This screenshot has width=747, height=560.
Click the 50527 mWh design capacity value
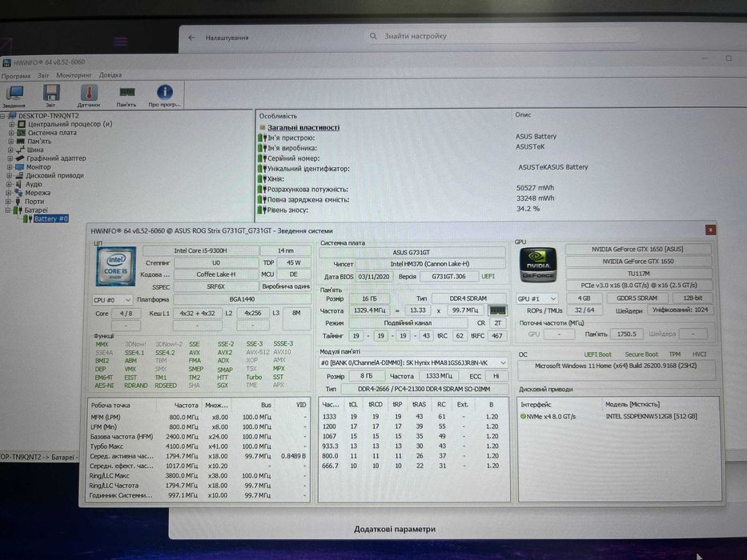535,188
